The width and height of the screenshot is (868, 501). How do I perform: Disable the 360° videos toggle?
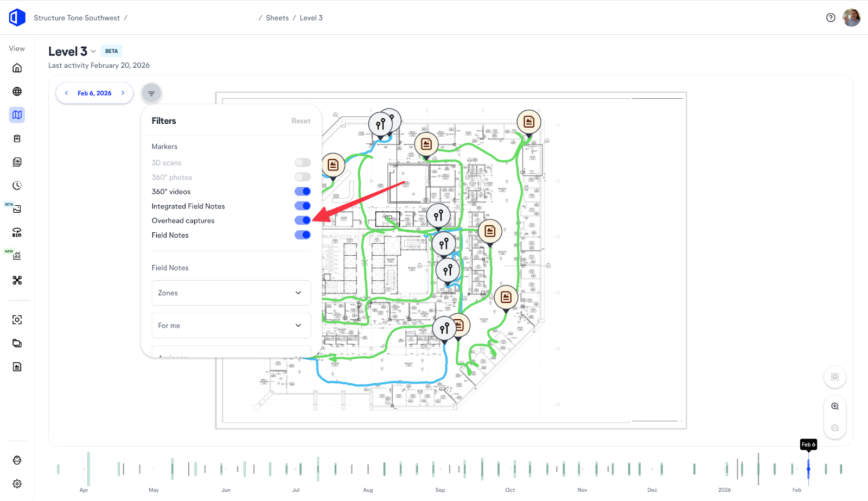303,191
